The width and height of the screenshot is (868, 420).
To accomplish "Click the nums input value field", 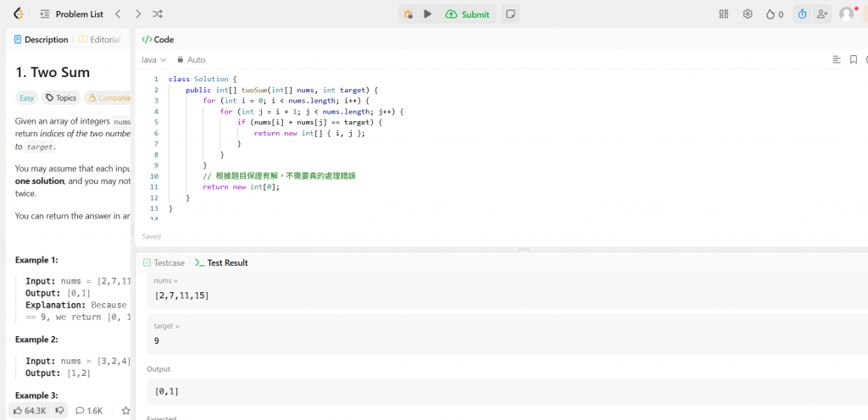I will [x=507, y=296].
